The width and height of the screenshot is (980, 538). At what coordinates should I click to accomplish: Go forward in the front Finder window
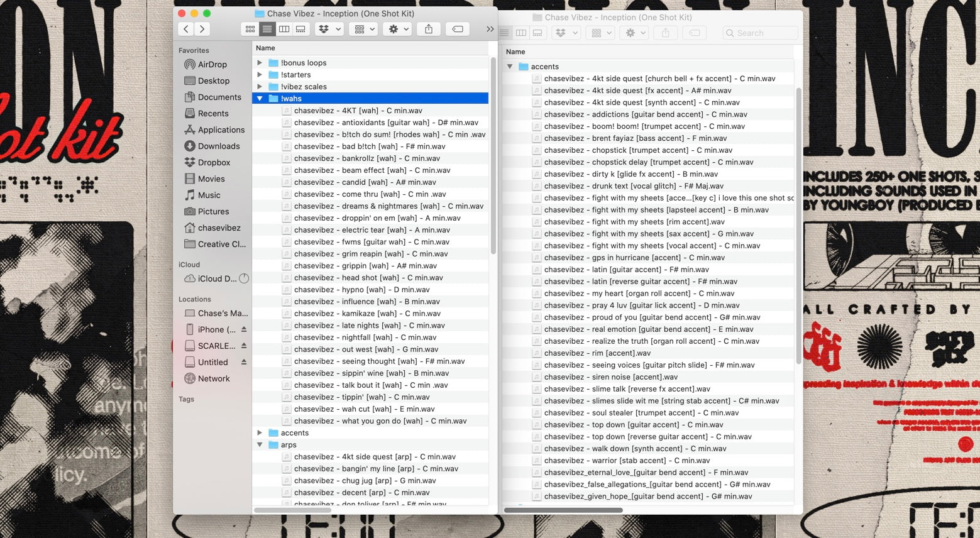(x=202, y=29)
